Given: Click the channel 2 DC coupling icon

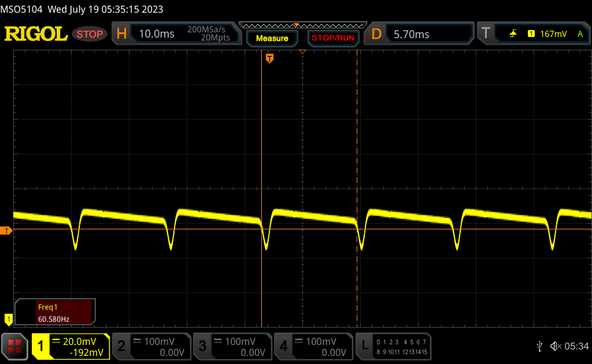Looking at the screenshot, I should 136,341.
